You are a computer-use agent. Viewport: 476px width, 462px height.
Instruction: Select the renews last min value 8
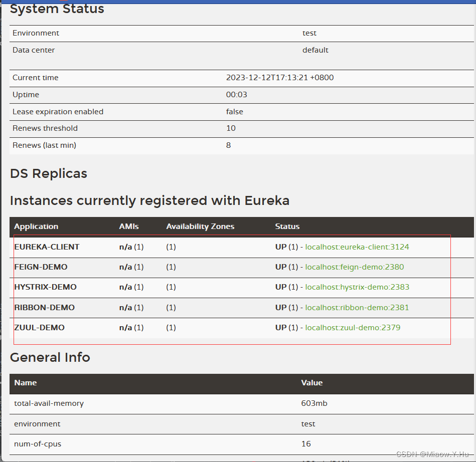[x=228, y=145]
